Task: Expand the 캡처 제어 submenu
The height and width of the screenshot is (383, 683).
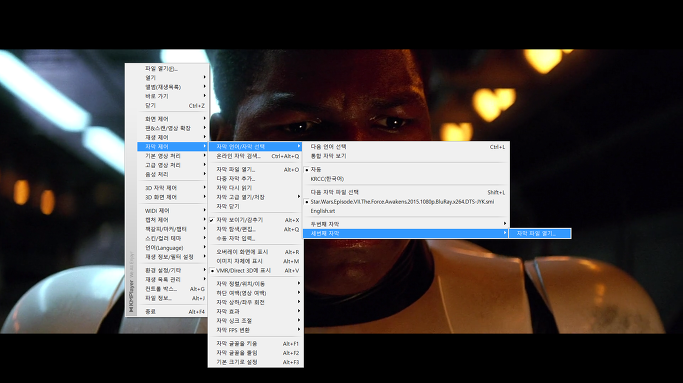Action: 172,220
